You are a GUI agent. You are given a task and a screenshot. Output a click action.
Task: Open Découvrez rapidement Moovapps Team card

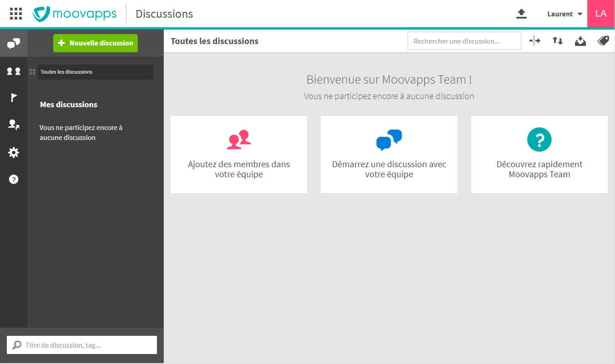(539, 155)
